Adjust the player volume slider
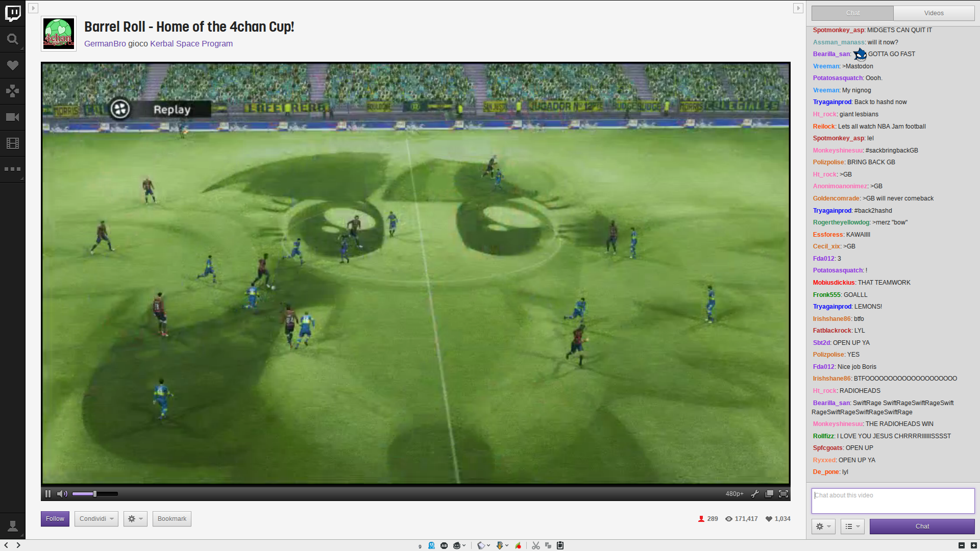 coord(95,494)
